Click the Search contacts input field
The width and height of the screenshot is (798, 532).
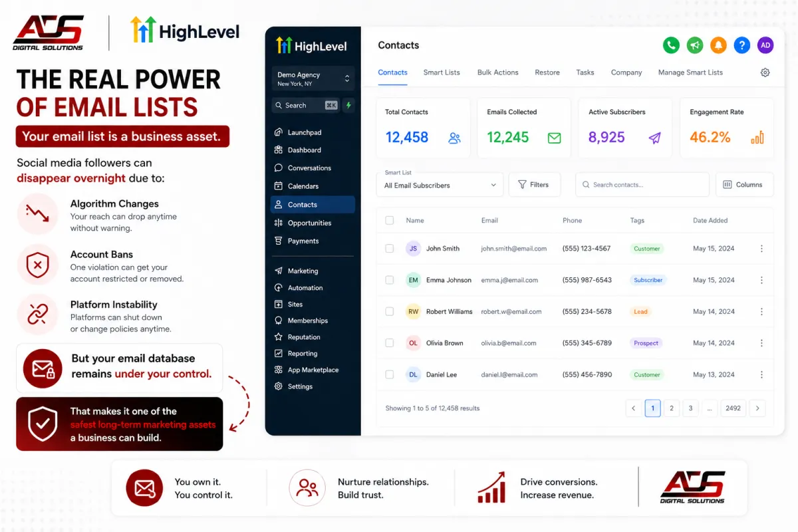coord(642,185)
